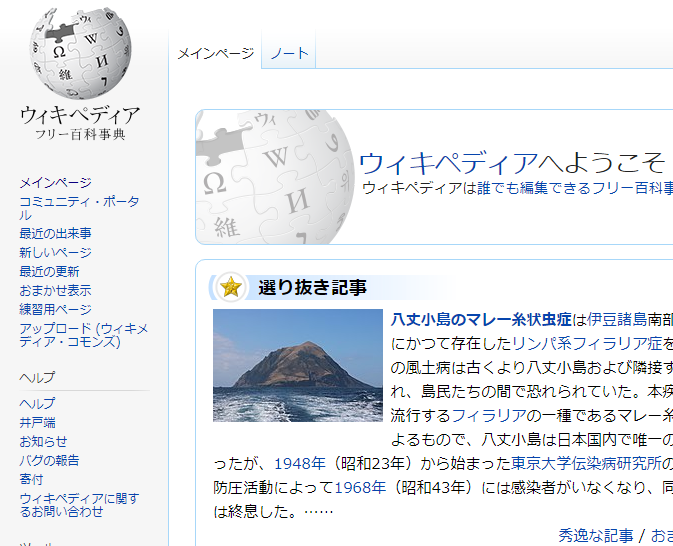Screen dimensions: 673x546
Task: Select the メインページ tab
Action: pos(215,53)
